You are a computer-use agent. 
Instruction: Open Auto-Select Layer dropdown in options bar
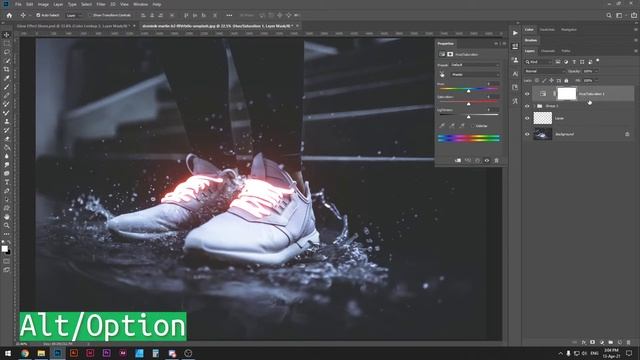point(74,15)
